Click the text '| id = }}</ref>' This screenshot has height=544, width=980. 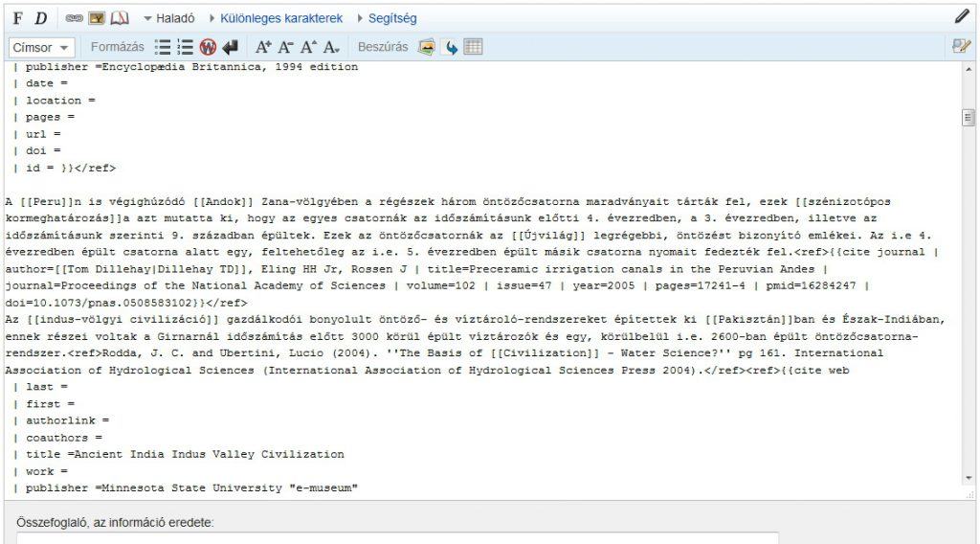(x=64, y=169)
